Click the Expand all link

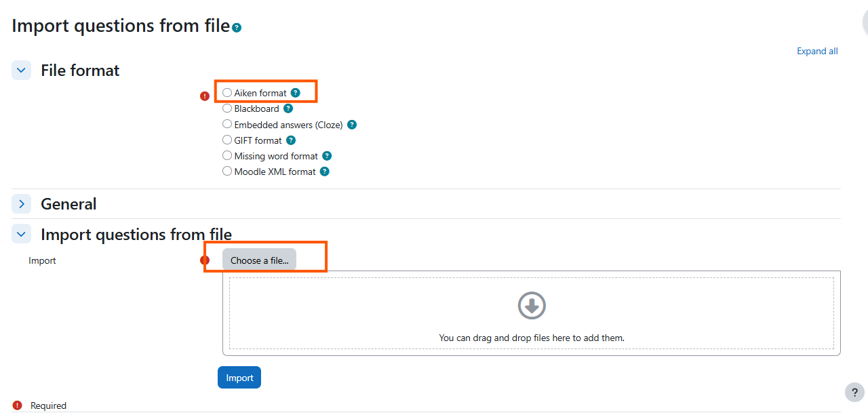[817, 51]
